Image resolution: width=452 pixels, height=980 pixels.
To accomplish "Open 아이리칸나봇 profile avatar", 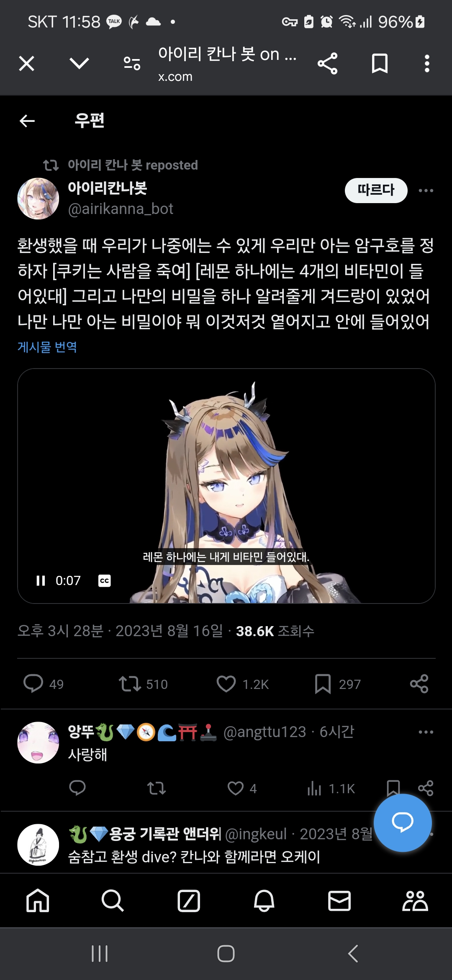I will click(38, 199).
